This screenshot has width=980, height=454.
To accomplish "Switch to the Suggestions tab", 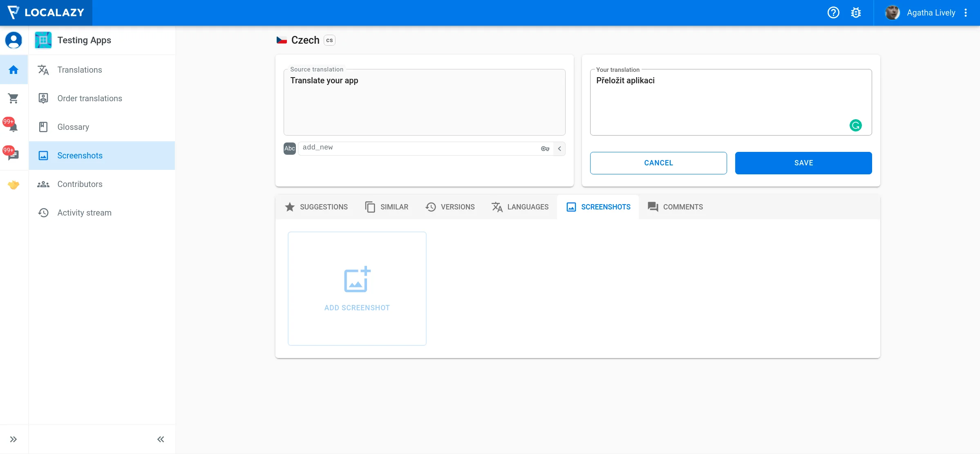I will point(316,207).
